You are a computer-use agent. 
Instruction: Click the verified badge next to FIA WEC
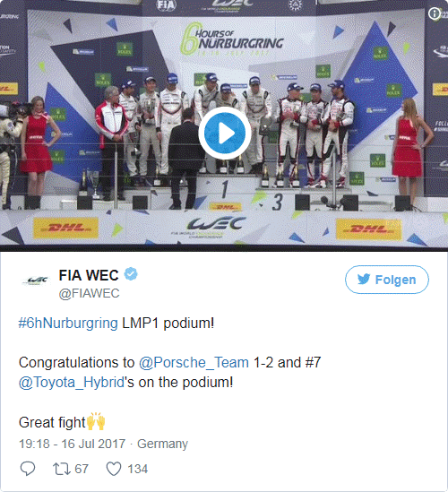point(131,274)
